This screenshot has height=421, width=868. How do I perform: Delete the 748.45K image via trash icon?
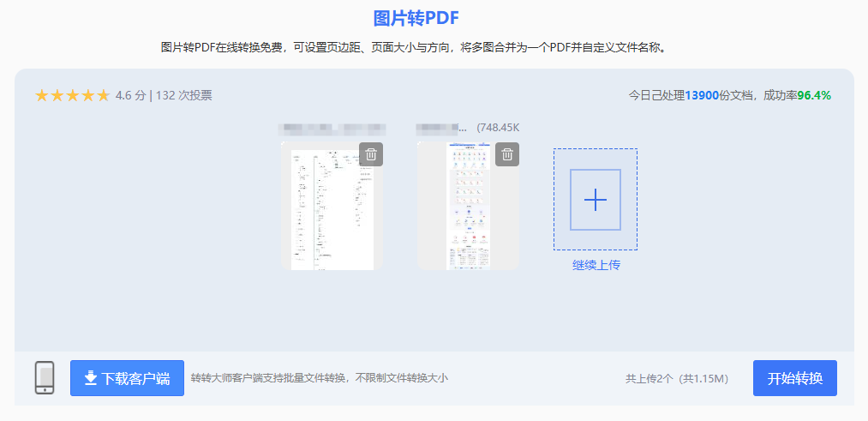[x=506, y=154]
